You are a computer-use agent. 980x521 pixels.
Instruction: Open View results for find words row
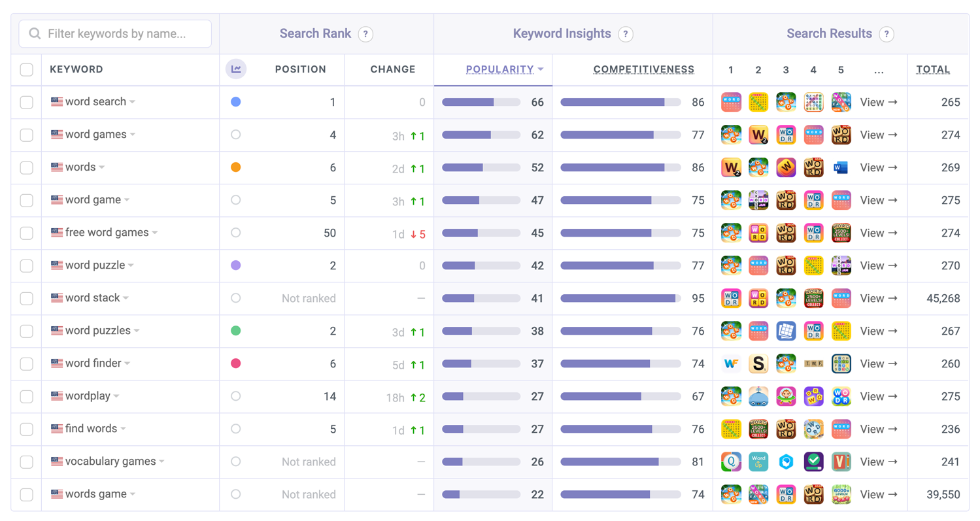click(878, 429)
